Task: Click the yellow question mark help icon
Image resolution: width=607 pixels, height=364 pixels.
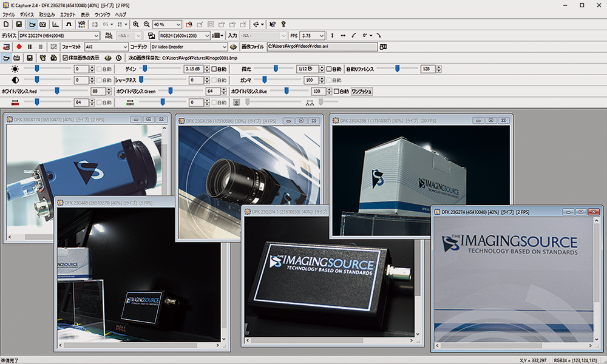Action: [283, 24]
